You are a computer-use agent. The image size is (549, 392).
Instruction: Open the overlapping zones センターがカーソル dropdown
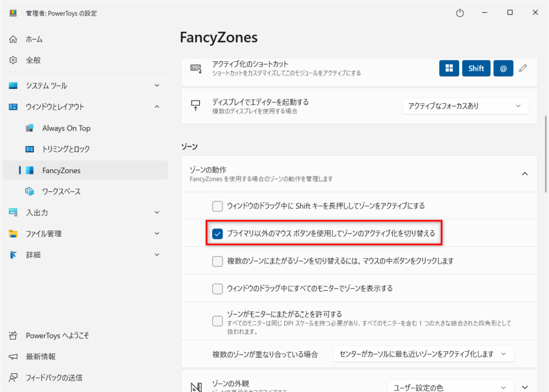(x=423, y=354)
